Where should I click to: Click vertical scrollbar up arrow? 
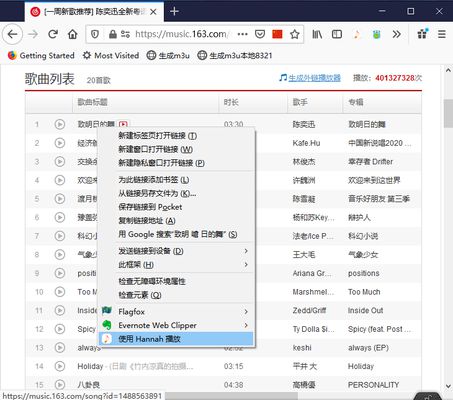click(448, 70)
